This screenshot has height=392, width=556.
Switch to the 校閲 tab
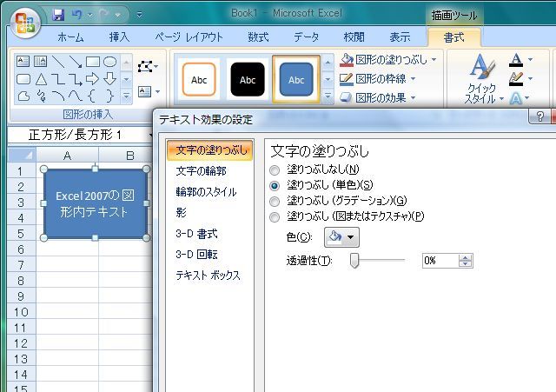tap(354, 37)
